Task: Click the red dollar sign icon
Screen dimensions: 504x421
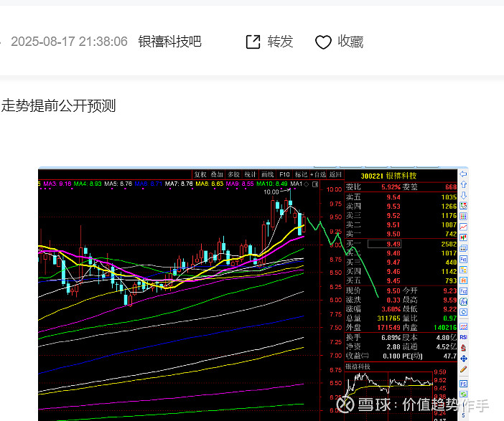Action: pyautogui.click(x=463, y=348)
